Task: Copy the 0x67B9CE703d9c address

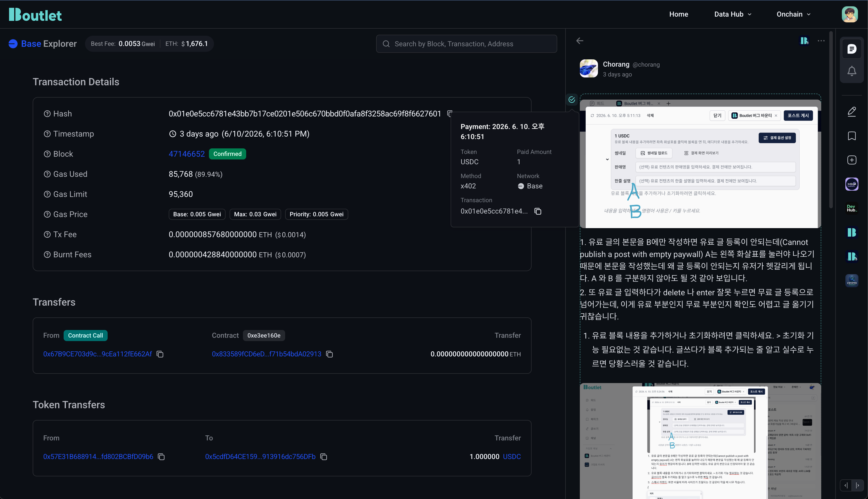Action: pos(160,354)
